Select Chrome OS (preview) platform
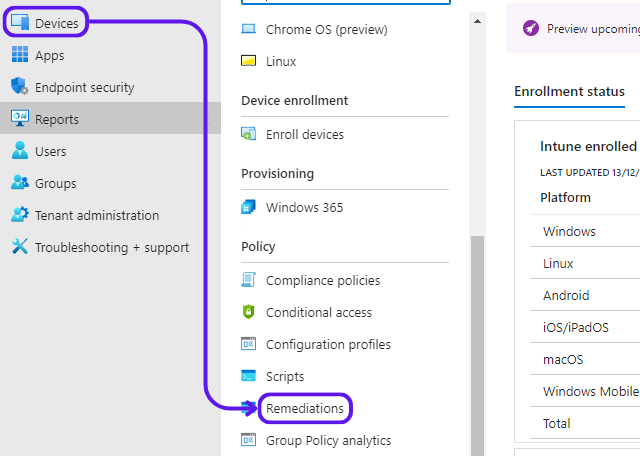Image resolution: width=640 pixels, height=456 pixels. click(327, 29)
